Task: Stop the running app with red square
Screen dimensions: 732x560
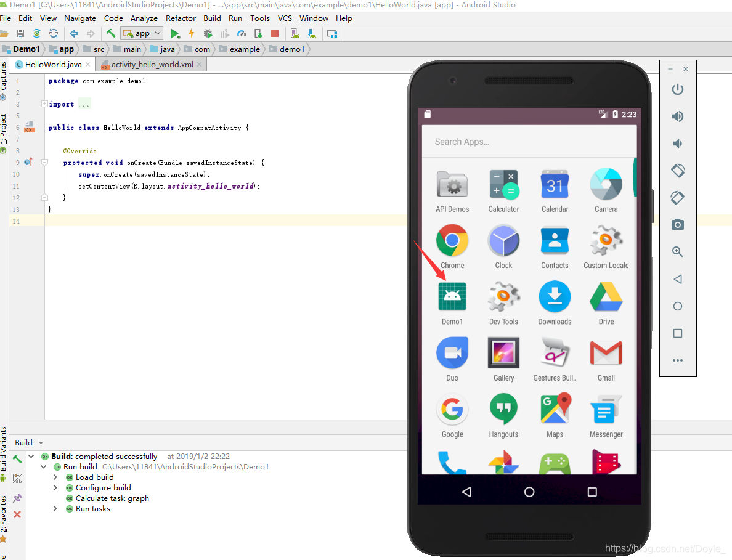Action: [275, 34]
